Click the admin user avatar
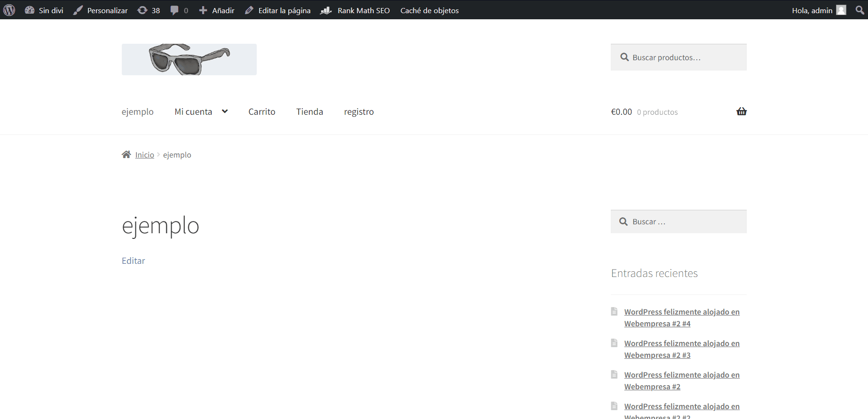 point(841,10)
